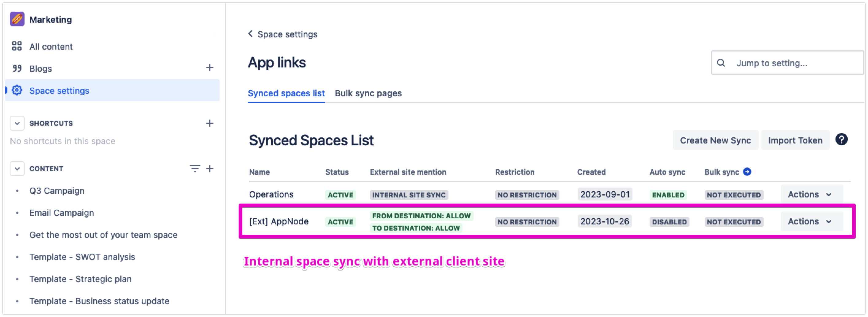Click the 2023-10-26 created date

(x=605, y=221)
